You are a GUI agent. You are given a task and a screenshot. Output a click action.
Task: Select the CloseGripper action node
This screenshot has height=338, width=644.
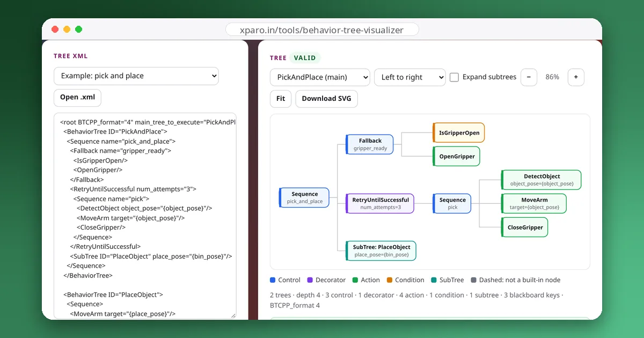525,227
